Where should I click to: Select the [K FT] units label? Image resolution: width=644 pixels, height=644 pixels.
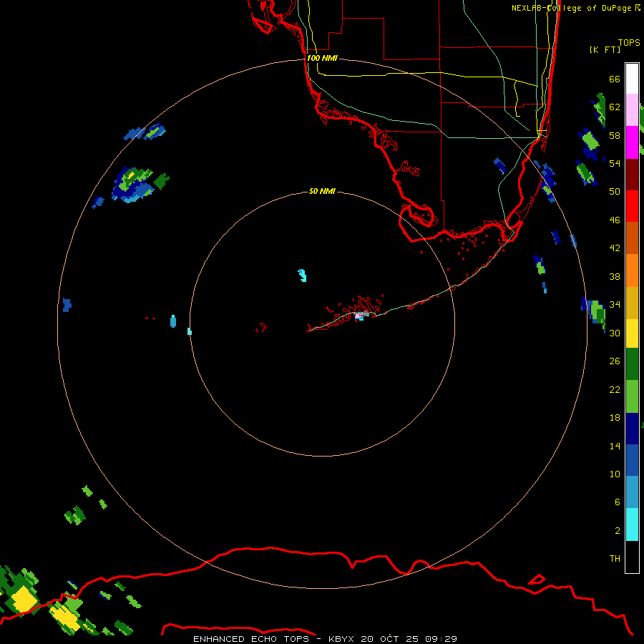(605, 49)
